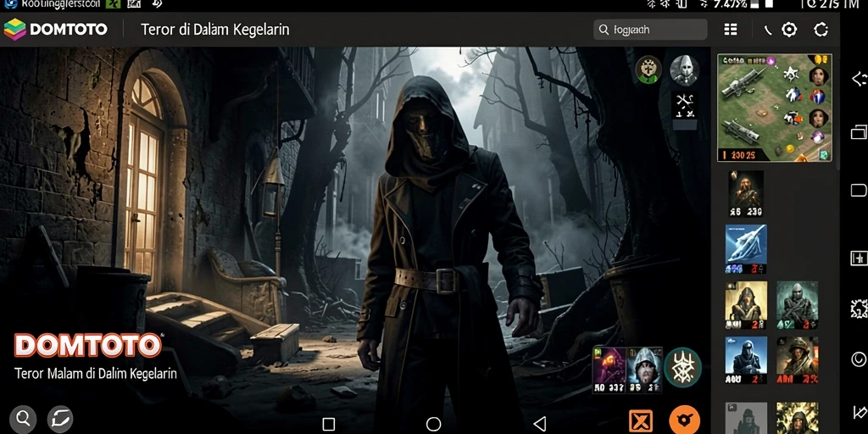Select the grey-green armored soldier card

[x=797, y=304]
